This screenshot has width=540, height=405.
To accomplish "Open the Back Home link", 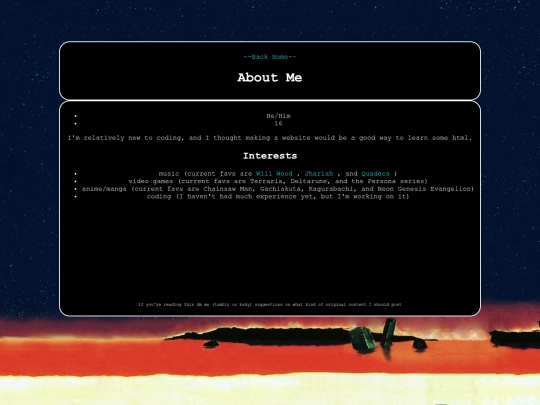I will pos(270,57).
